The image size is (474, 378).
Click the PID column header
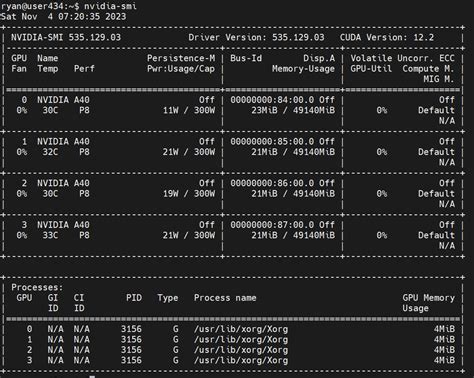[x=134, y=298]
